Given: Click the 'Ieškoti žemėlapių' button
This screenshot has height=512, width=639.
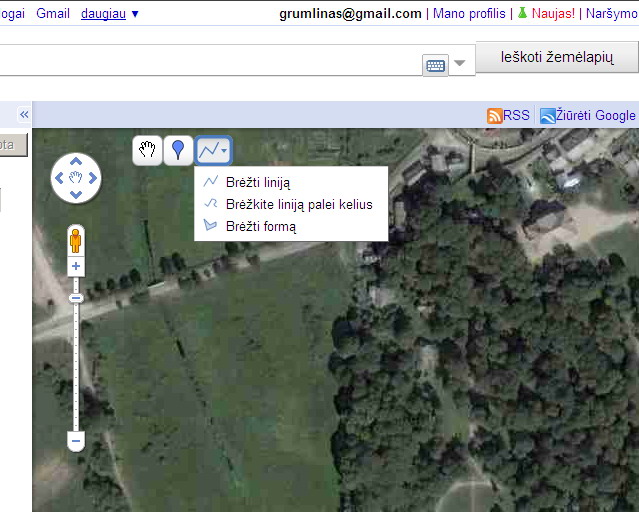Looking at the screenshot, I should pos(556,58).
